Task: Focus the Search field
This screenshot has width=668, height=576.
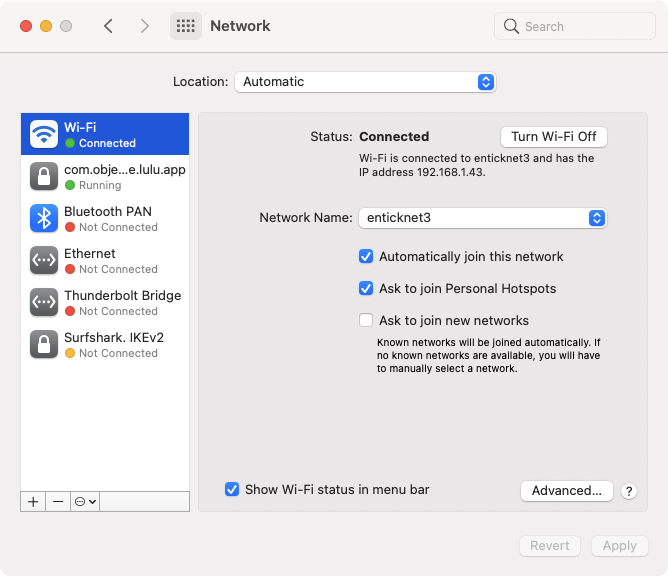Action: click(x=575, y=26)
